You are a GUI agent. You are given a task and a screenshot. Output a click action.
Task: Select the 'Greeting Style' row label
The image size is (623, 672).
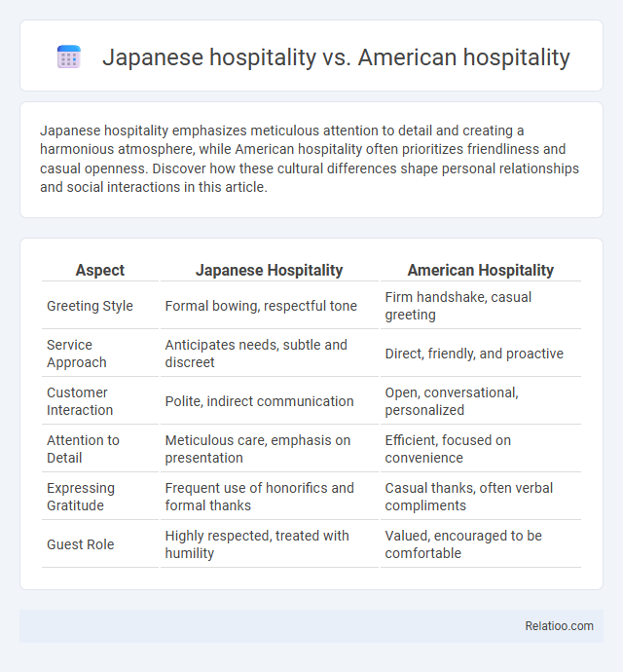[90, 306]
